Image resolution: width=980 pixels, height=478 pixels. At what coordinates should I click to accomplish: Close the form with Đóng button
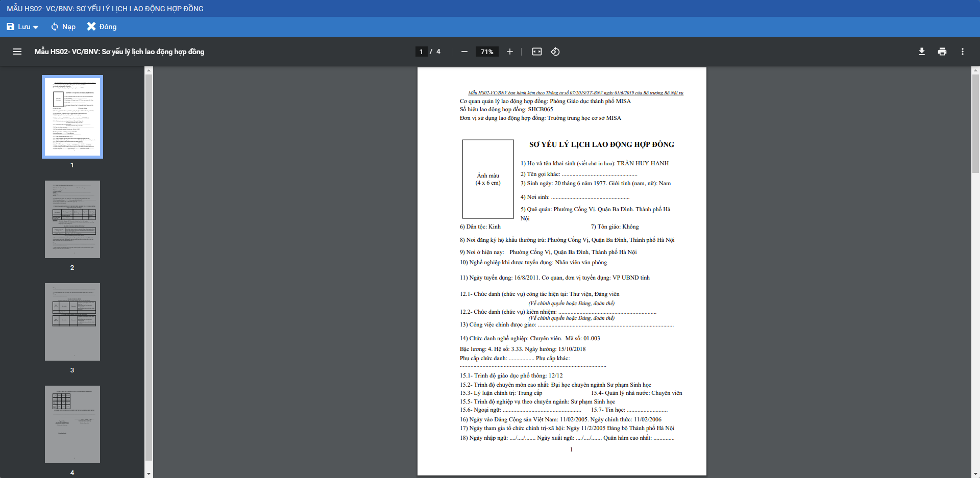[x=102, y=27]
